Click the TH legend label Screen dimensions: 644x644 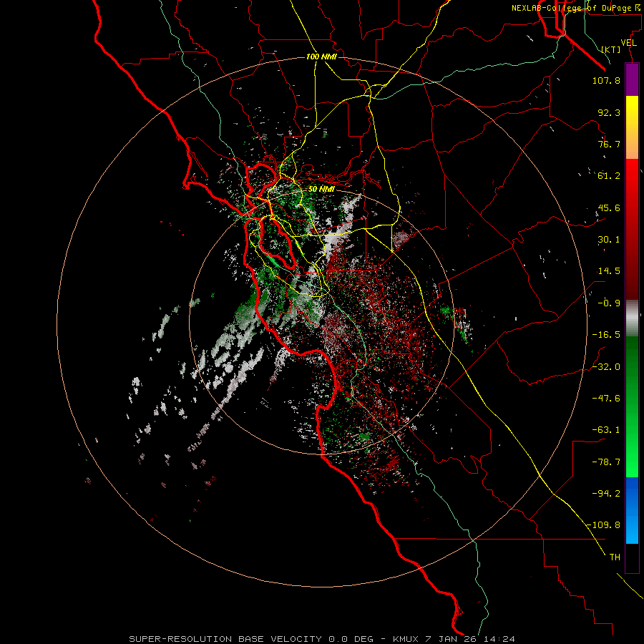(x=615, y=557)
